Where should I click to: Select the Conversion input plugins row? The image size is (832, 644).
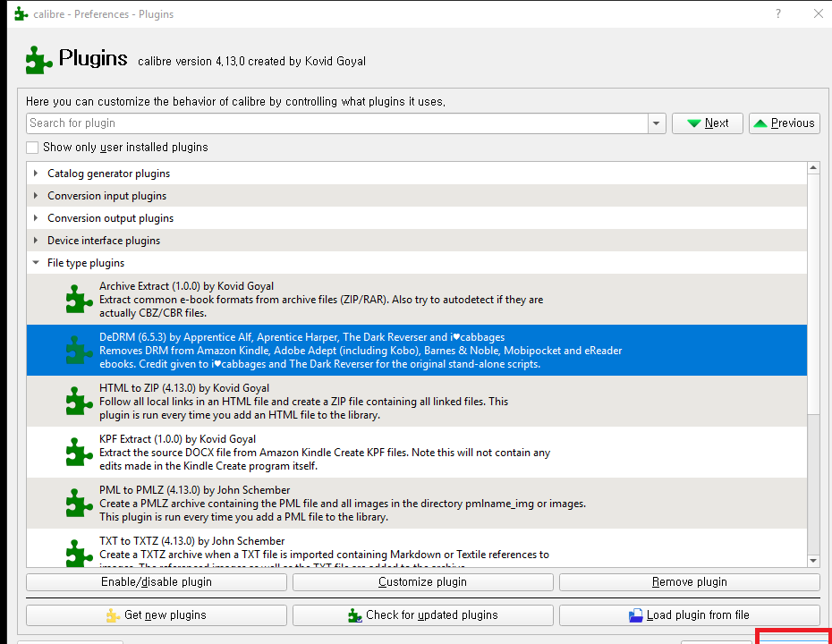tap(417, 196)
